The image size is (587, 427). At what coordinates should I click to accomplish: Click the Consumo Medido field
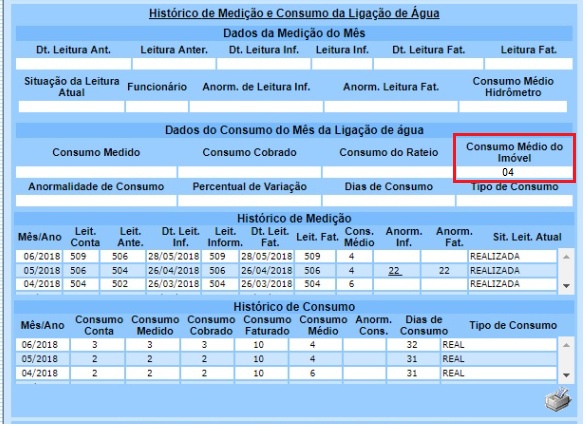pyautogui.click(x=96, y=172)
